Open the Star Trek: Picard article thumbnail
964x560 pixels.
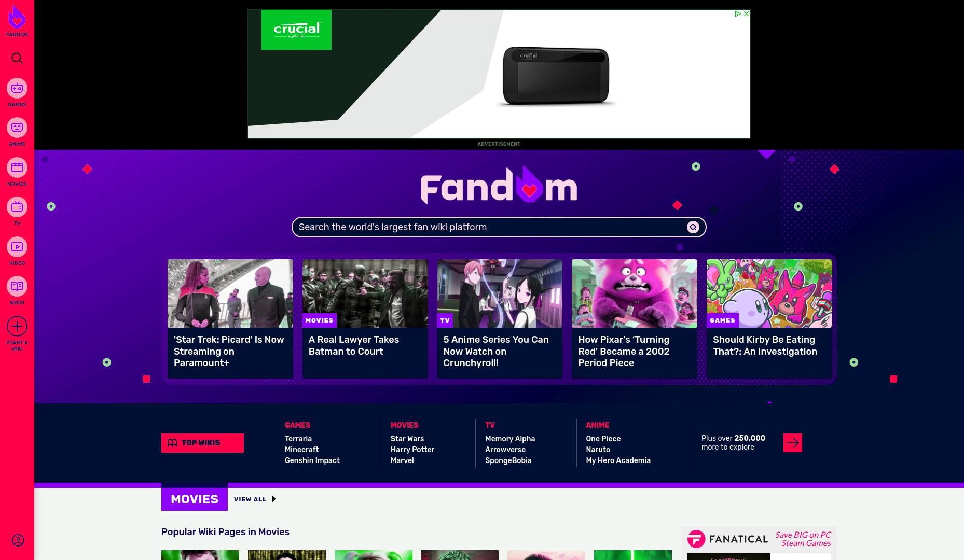[x=230, y=293]
